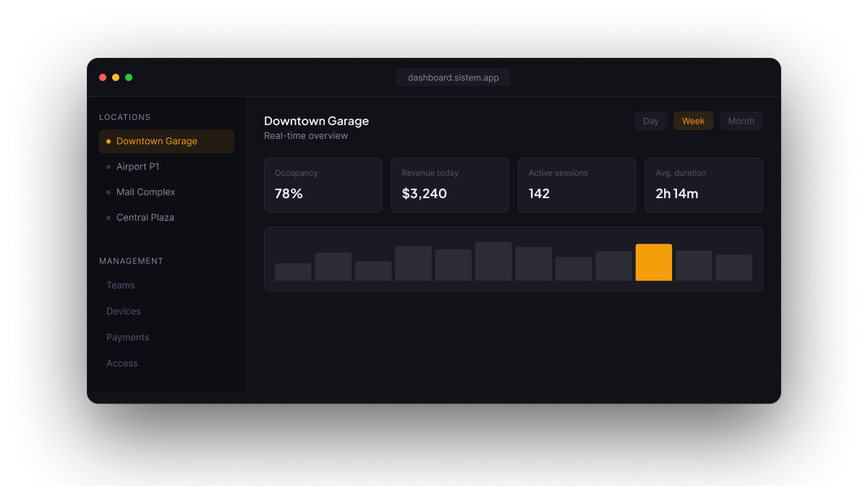
Task: Click the Downtown Garage page heading
Action: click(316, 121)
